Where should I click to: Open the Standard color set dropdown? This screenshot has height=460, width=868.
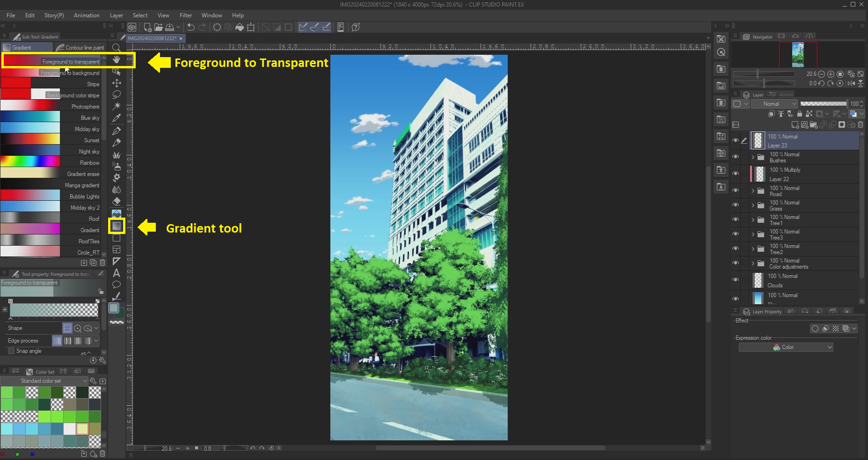(44, 381)
